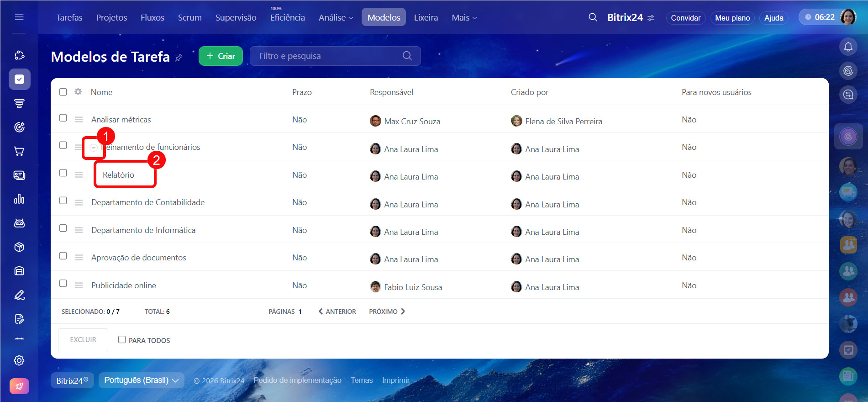This screenshot has width=868, height=402.
Task: Open the Lixeira tab
Action: coord(426,17)
